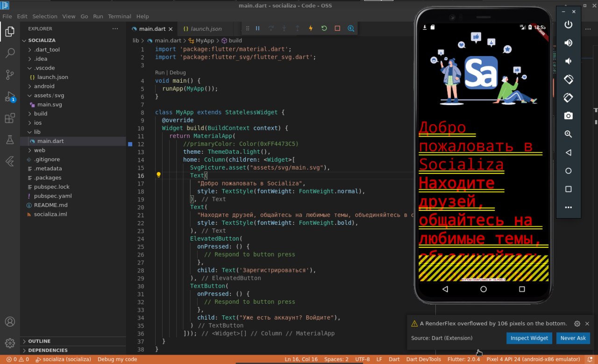This screenshot has width=598, height=364.
Task: Take an emulator screenshot
Action: point(569,116)
